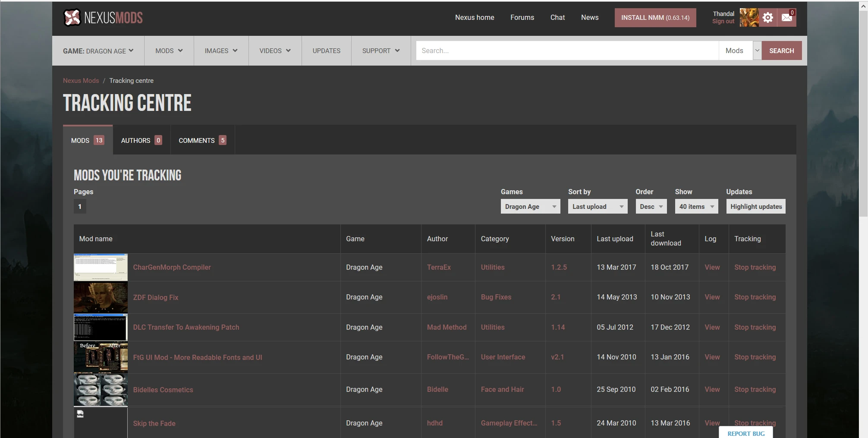Expand the Mods navigation menu
The image size is (868, 438).
169,51
